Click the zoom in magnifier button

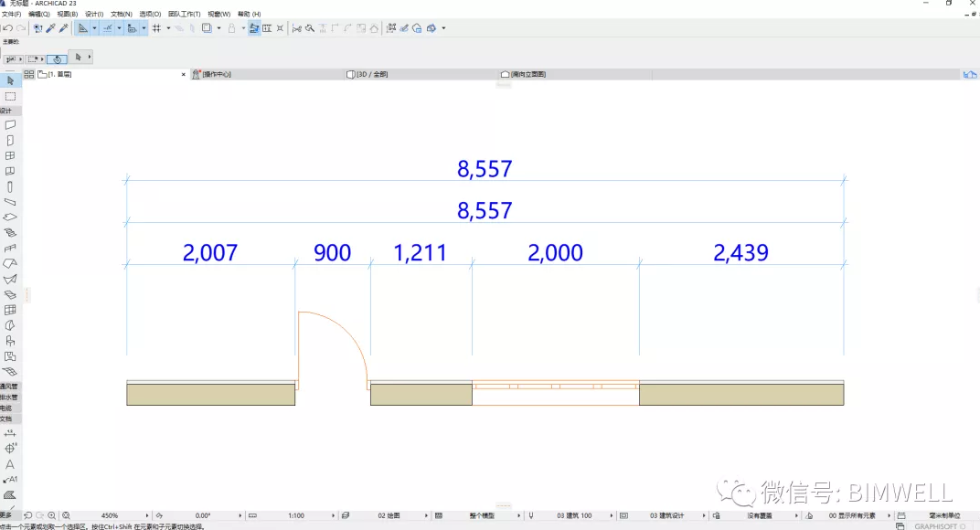(x=52, y=515)
